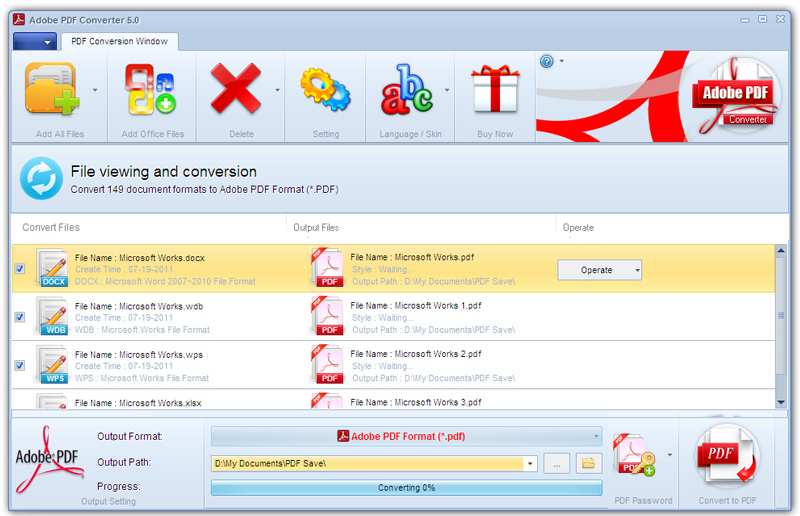Click the Convert to PDF icon
This screenshot has height=516, width=800.
[727, 456]
